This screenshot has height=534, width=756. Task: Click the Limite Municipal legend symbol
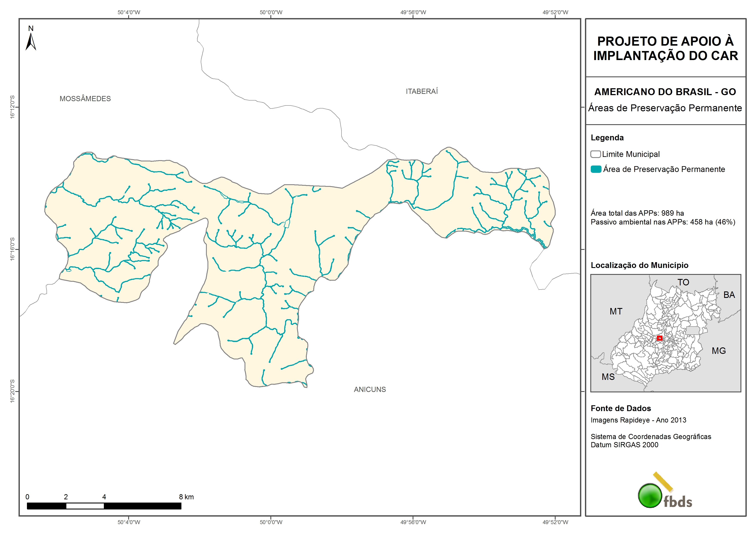pyautogui.click(x=595, y=154)
